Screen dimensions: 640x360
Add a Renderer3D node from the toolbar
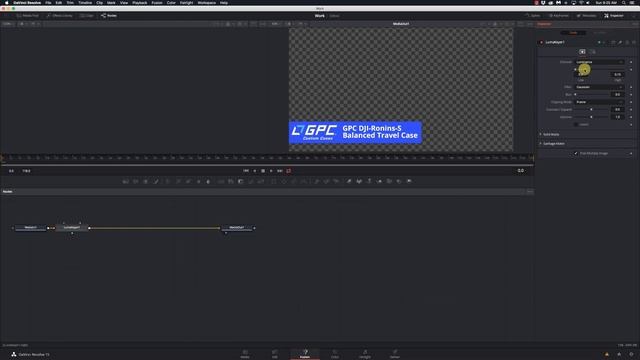pyautogui.click(x=409, y=181)
